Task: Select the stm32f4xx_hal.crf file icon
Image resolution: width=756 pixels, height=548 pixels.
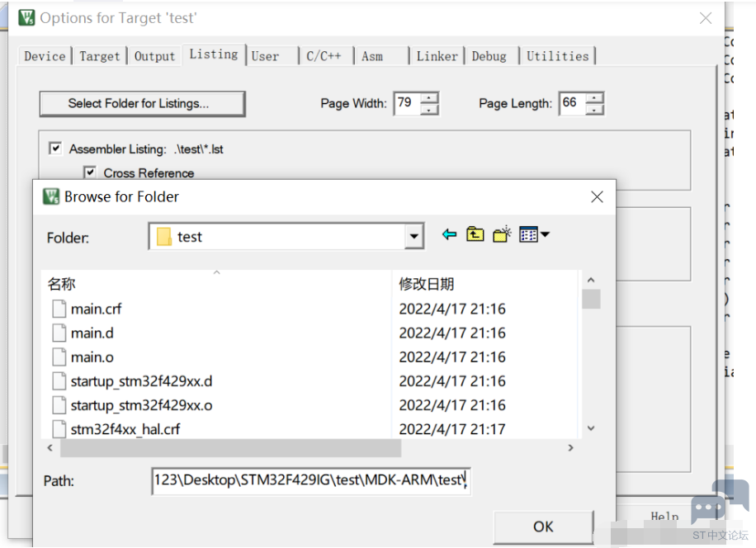Action: [59, 428]
